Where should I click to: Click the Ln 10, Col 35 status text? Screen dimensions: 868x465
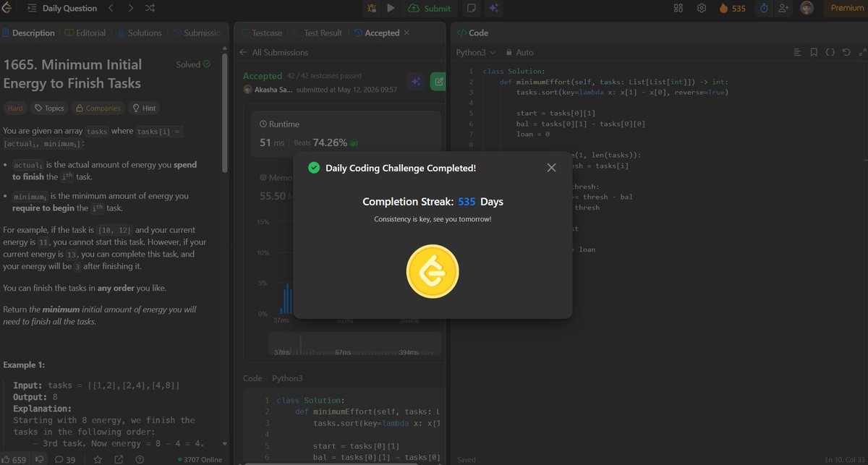(844, 460)
